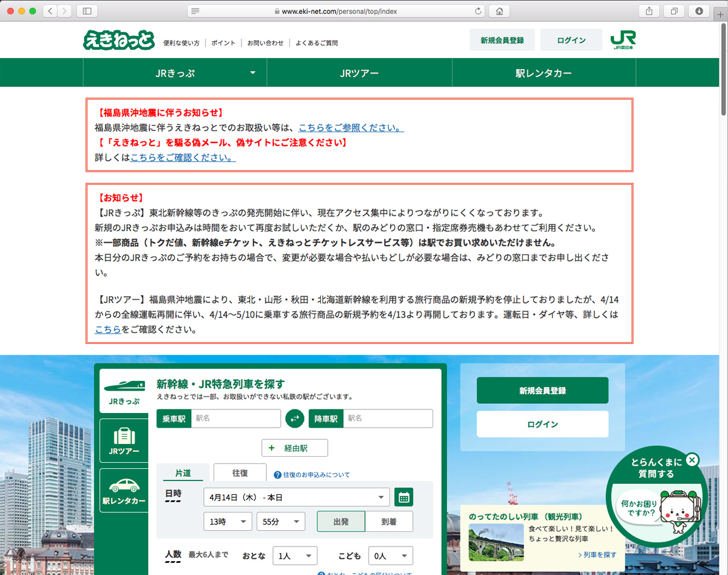This screenshot has height=575, width=728.
Task: Click the Safari home icon
Action: (x=499, y=11)
